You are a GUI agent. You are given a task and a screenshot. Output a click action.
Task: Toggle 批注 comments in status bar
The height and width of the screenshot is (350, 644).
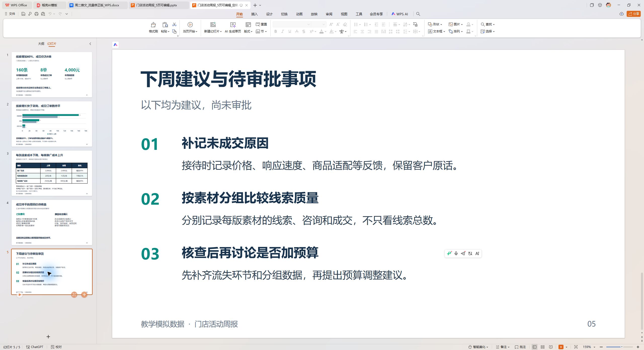[x=520, y=347]
